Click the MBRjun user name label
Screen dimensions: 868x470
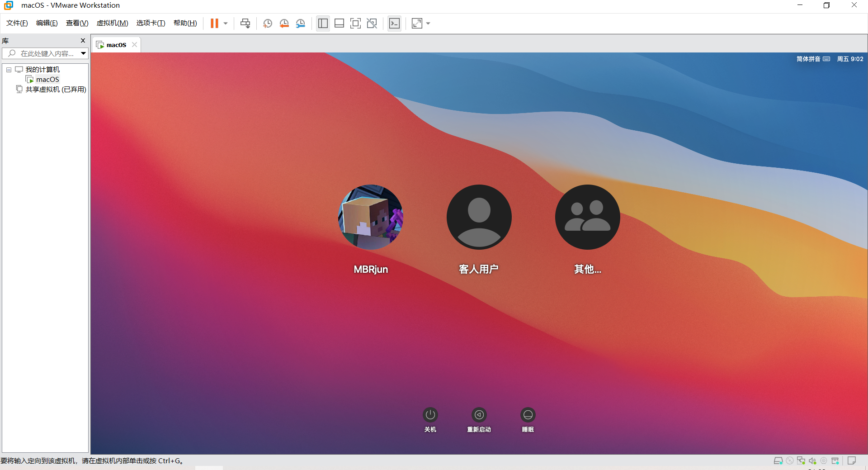click(371, 269)
